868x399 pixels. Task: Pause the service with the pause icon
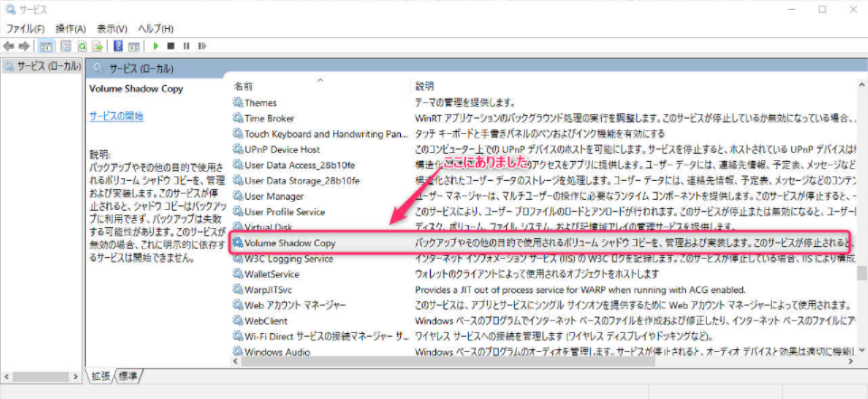[186, 46]
